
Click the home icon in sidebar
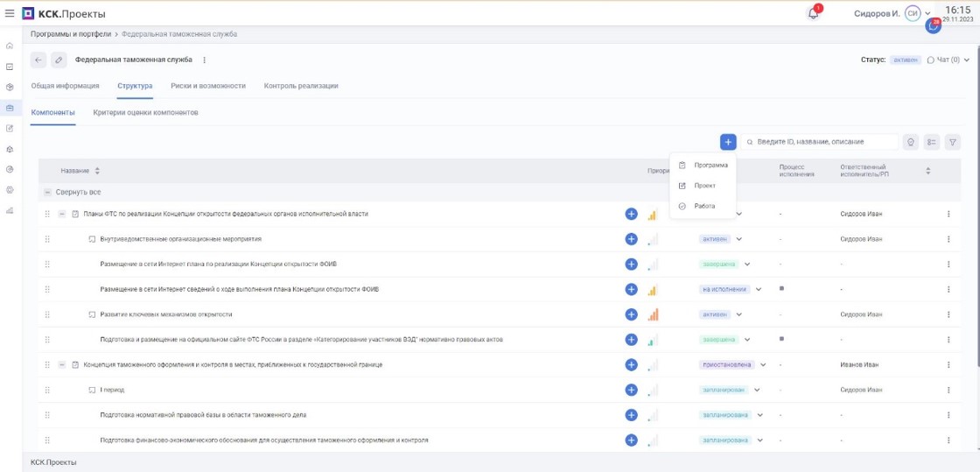click(x=10, y=46)
